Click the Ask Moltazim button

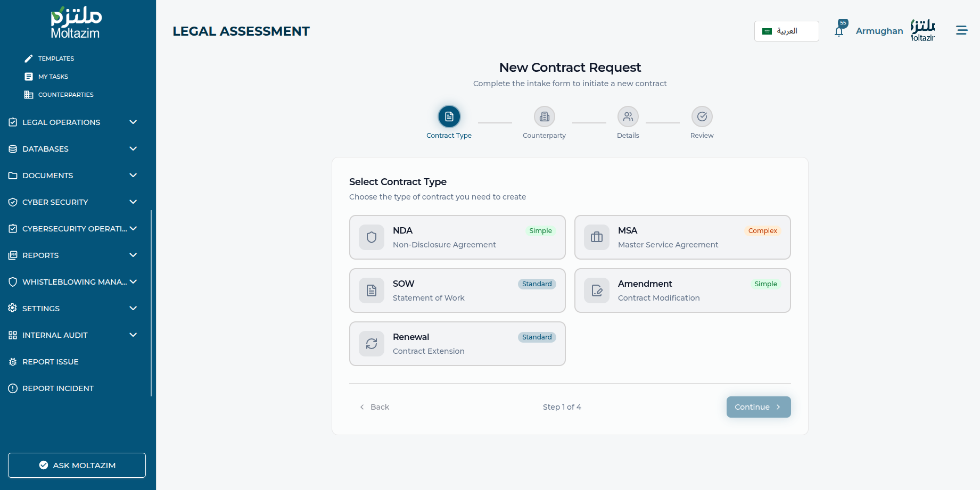click(x=77, y=465)
